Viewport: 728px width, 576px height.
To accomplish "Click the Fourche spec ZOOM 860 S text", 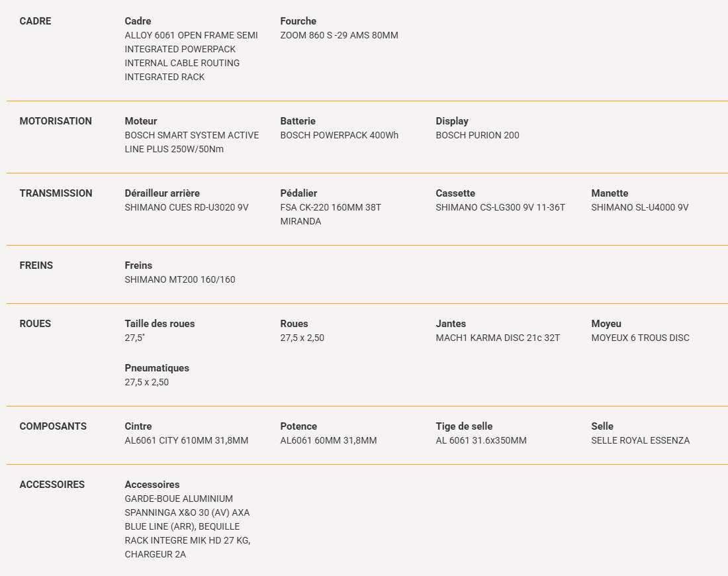I will coord(339,35).
